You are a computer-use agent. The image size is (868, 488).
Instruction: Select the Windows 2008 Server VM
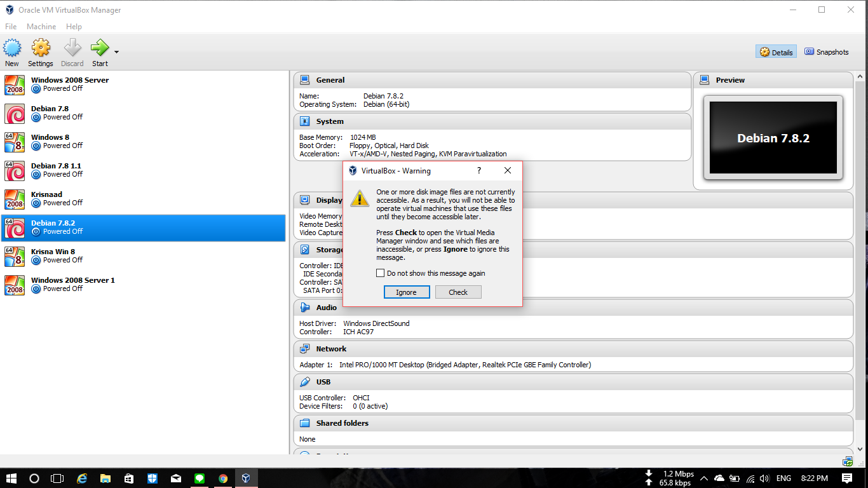point(144,85)
